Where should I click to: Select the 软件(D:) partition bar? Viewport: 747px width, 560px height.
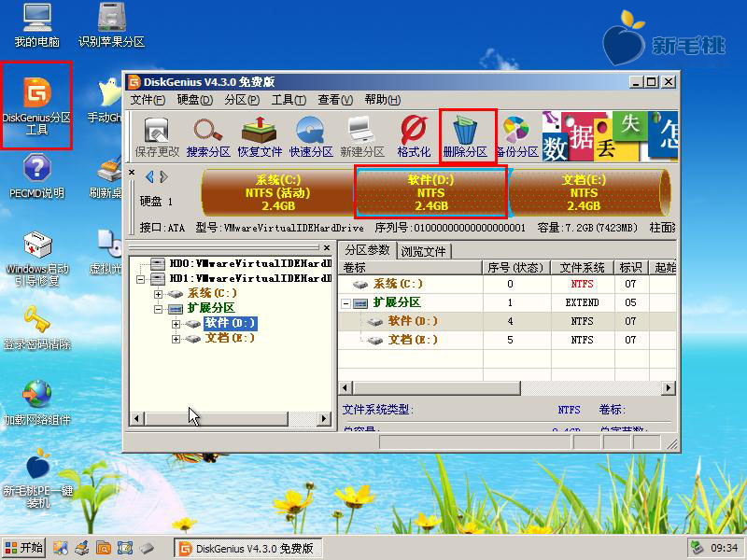point(430,192)
